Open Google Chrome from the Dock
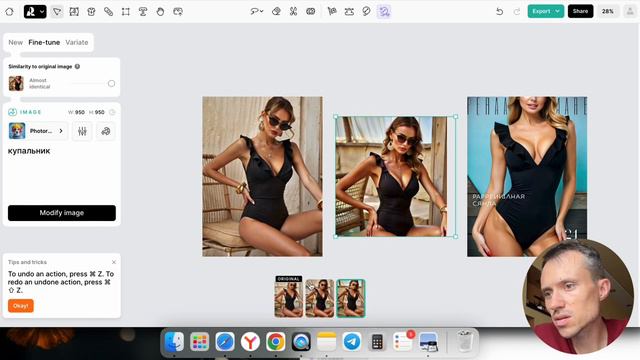 [x=276, y=342]
